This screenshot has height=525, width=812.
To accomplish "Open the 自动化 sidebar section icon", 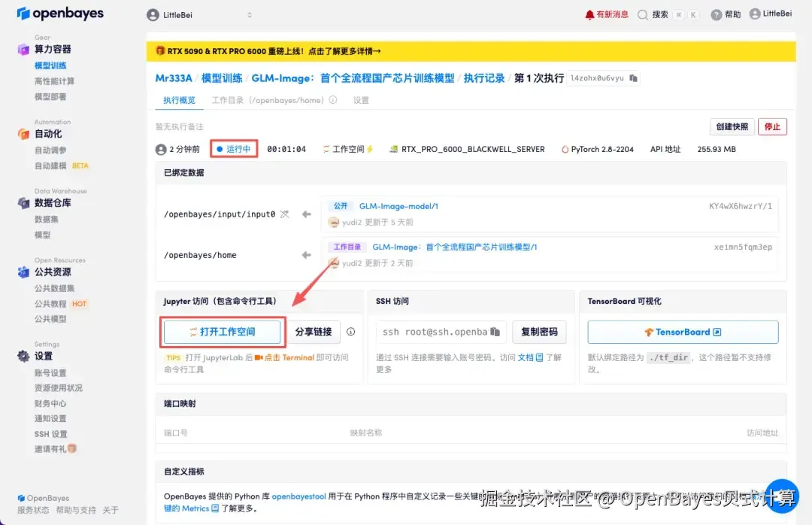I will (23, 134).
